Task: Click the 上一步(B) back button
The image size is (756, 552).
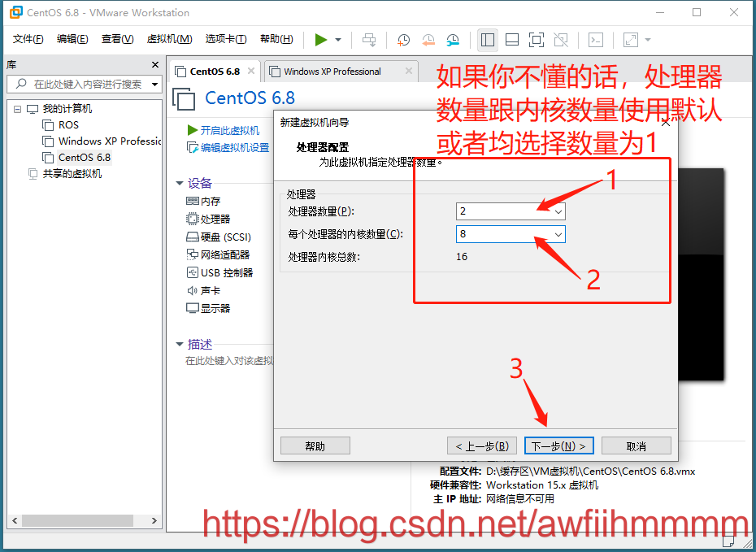Action: coord(482,446)
